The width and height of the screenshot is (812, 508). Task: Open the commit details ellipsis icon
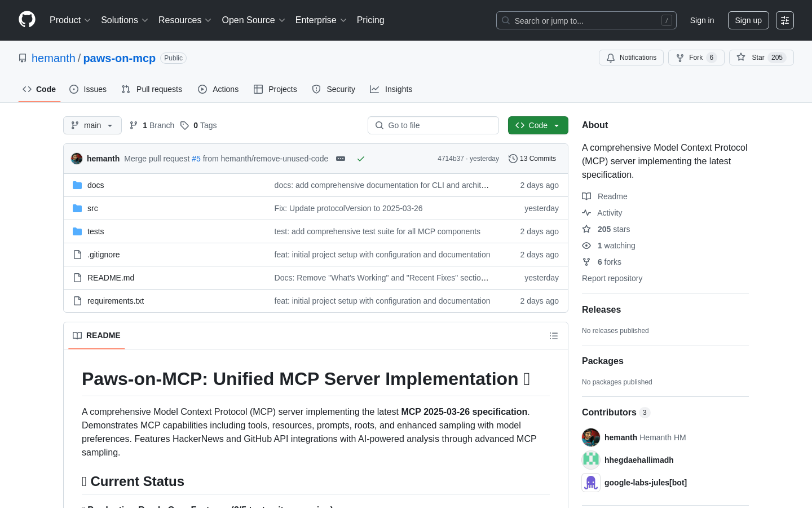pos(341,159)
